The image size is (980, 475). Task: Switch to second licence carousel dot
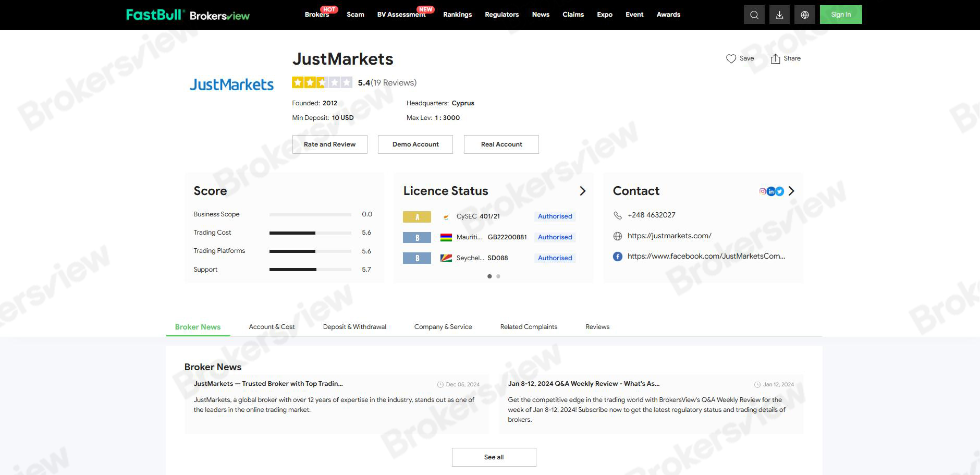[498, 276]
